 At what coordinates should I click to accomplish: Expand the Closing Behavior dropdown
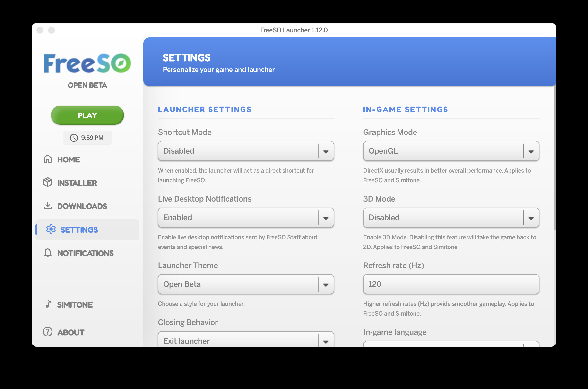(x=246, y=341)
